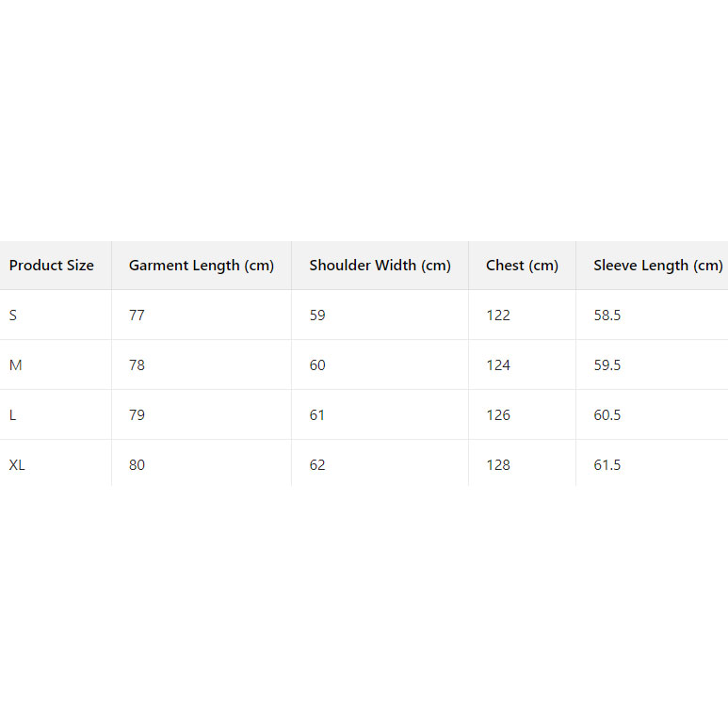This screenshot has height=728, width=728.
Task: Select the M size row label
Action: point(15,365)
